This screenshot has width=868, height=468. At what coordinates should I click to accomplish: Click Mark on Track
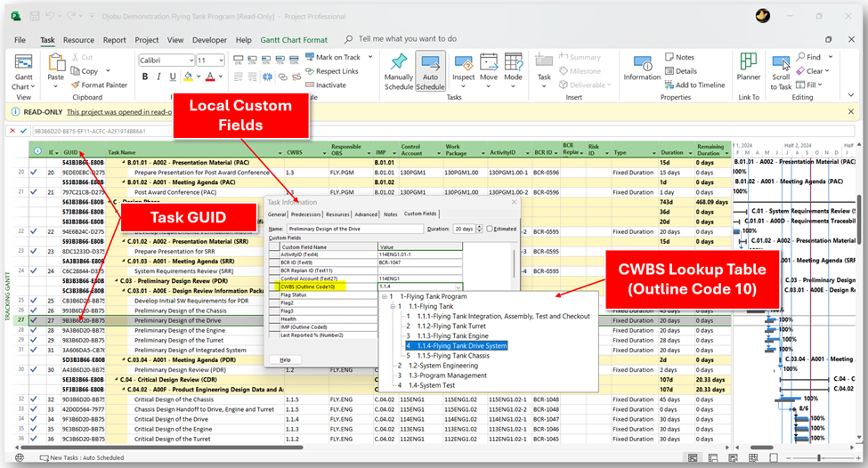[x=333, y=57]
